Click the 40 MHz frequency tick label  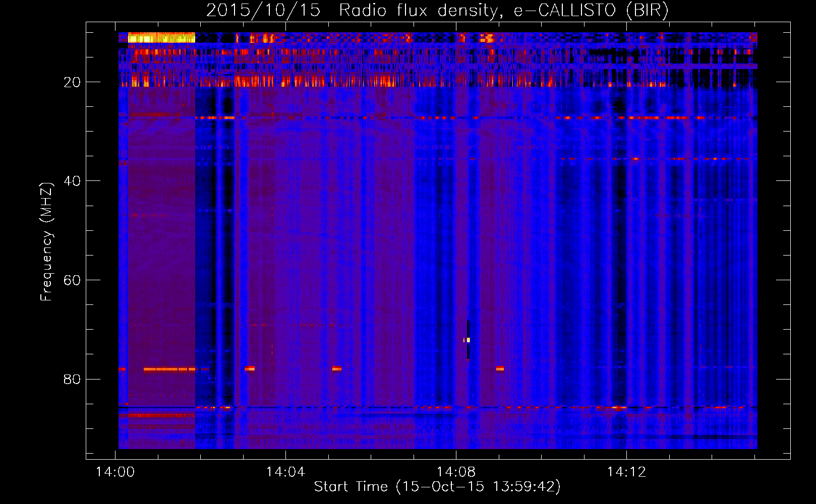(72, 181)
